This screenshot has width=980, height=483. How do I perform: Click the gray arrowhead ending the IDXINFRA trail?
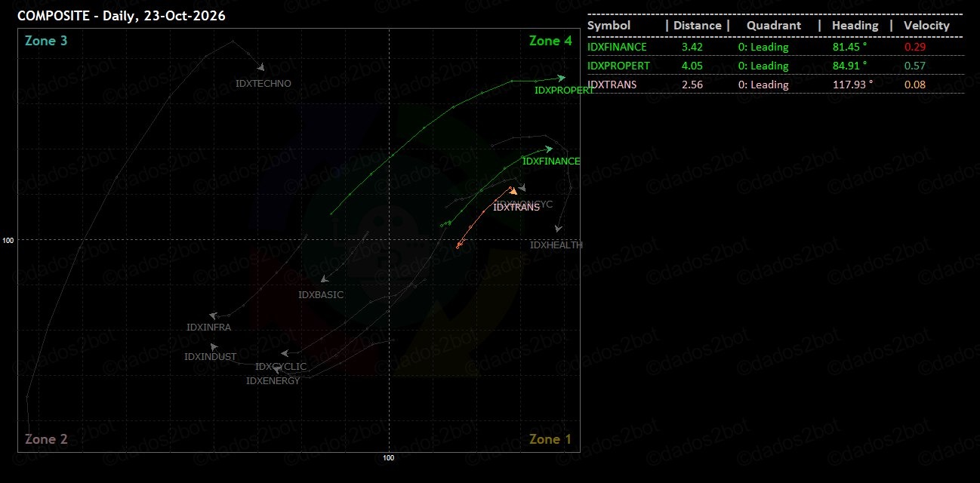(213, 315)
